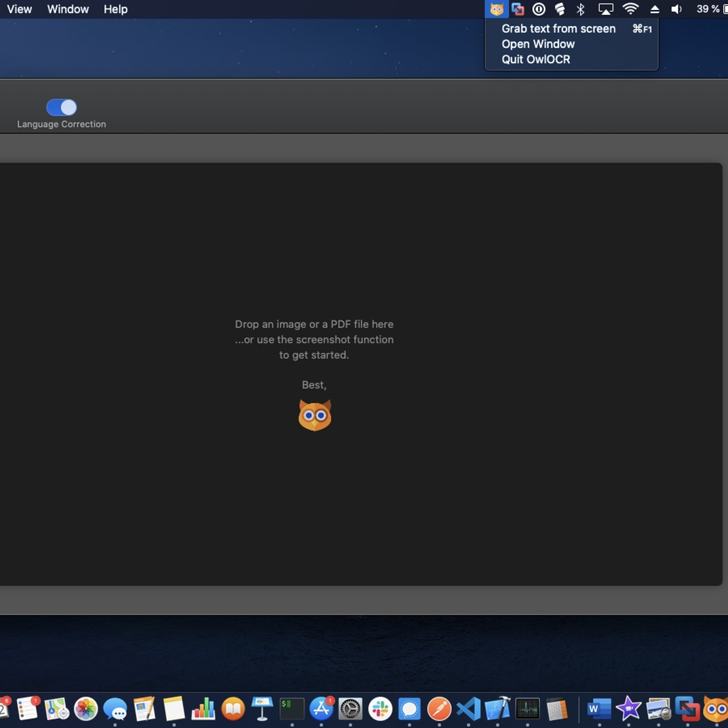
Task: Open Activity Monitor from the dock
Action: (x=526, y=708)
